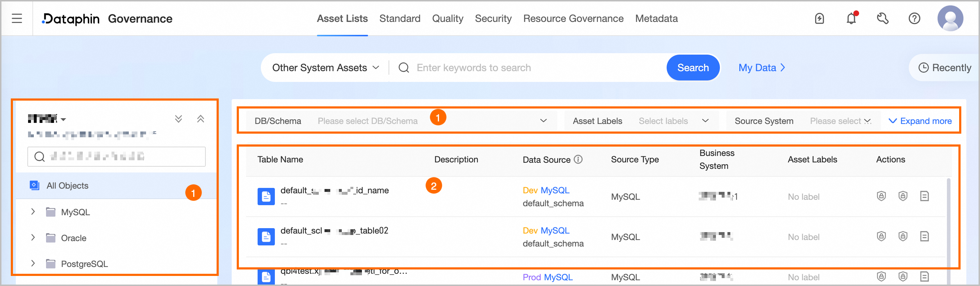Select All Objects in the tree
Viewport: 980px width, 286px height.
tap(116, 185)
